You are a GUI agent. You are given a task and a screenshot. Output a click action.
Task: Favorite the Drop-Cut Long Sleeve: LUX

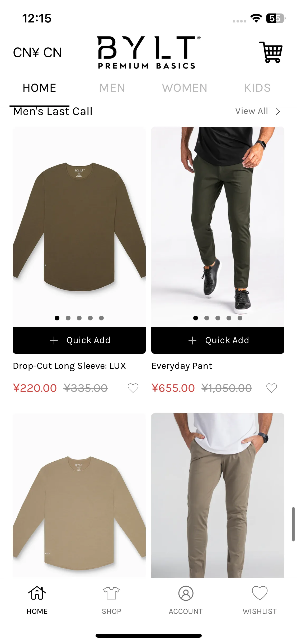(x=133, y=388)
